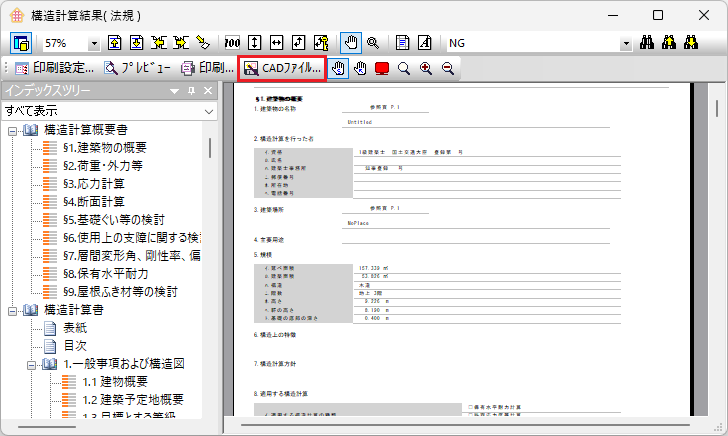Click the red stop icon in toolbar

click(x=382, y=68)
